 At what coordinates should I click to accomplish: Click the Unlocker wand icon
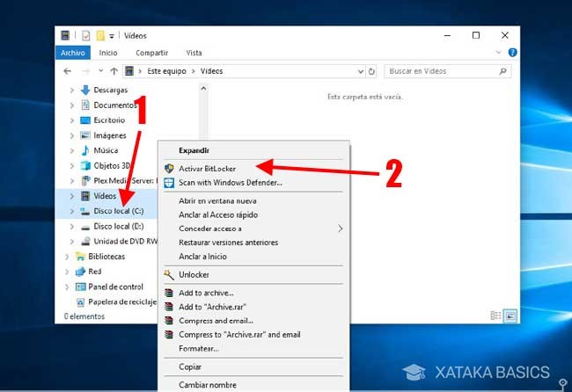pos(169,275)
